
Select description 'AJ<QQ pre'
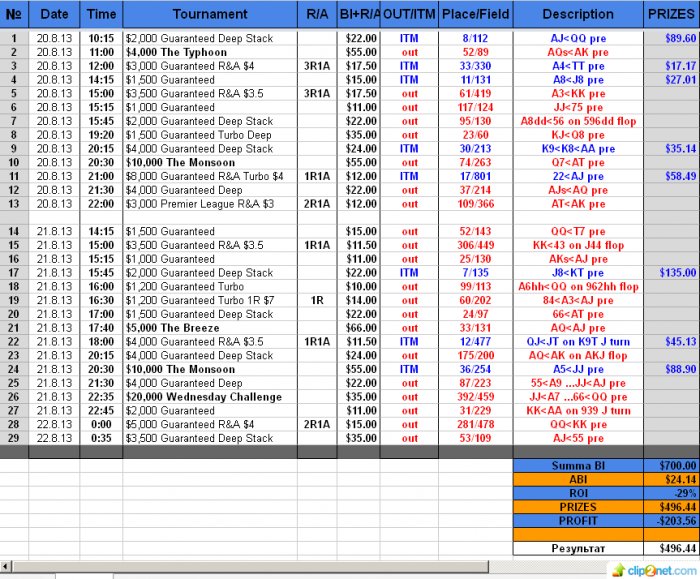coord(578,38)
